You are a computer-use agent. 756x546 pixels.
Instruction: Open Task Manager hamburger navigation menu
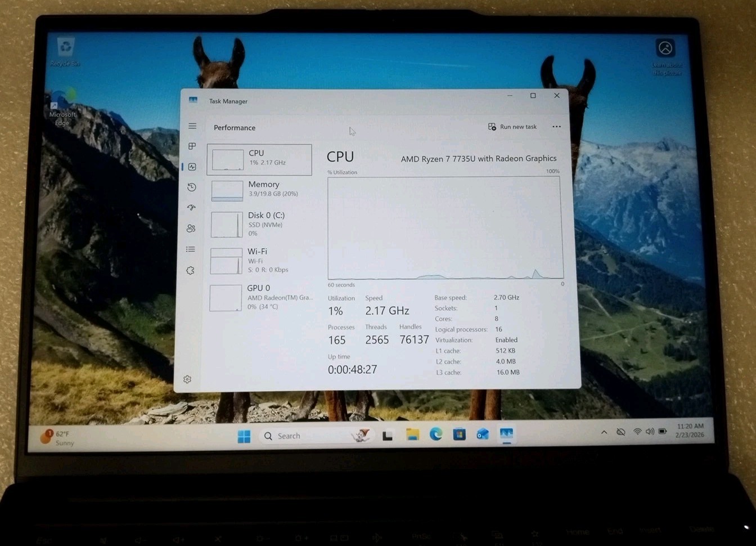[192, 126]
